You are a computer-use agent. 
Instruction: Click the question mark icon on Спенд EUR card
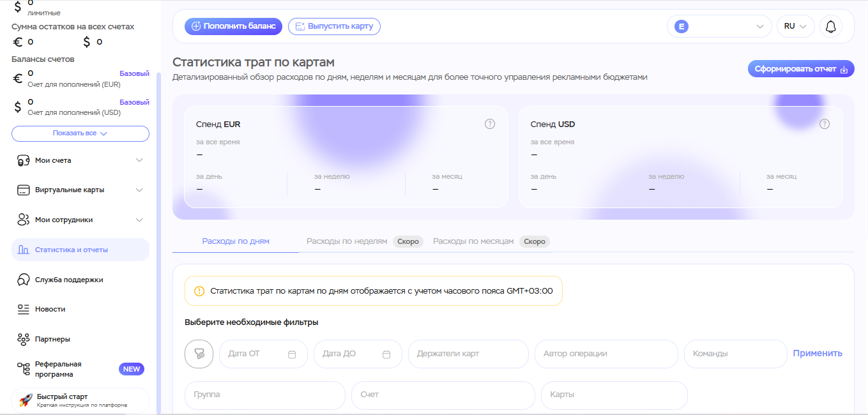tap(490, 124)
